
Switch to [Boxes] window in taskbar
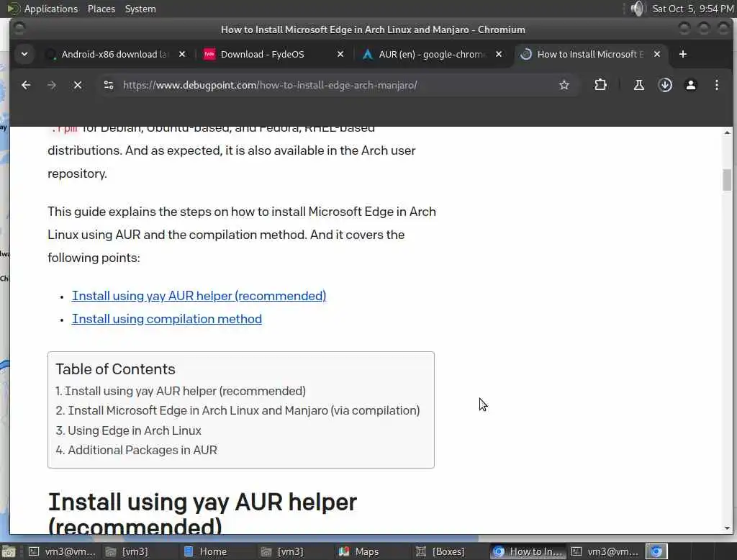[x=441, y=551]
